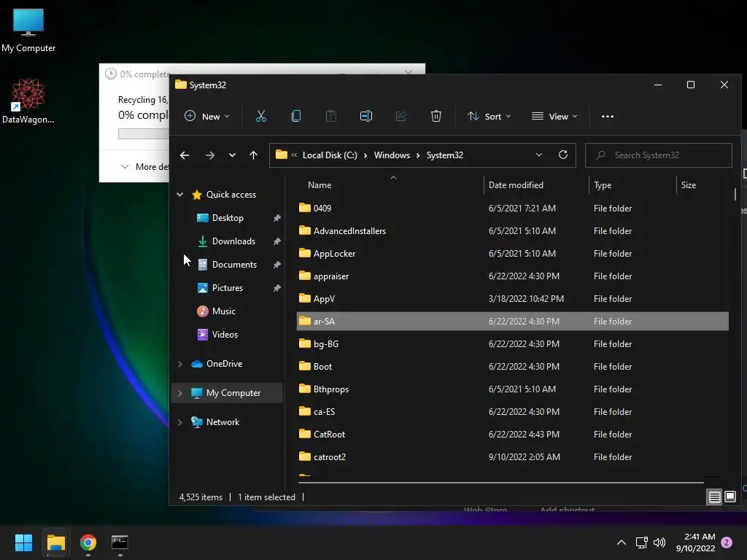747x560 pixels.
Task: Open Google Chrome from the taskbar
Action: point(88,542)
